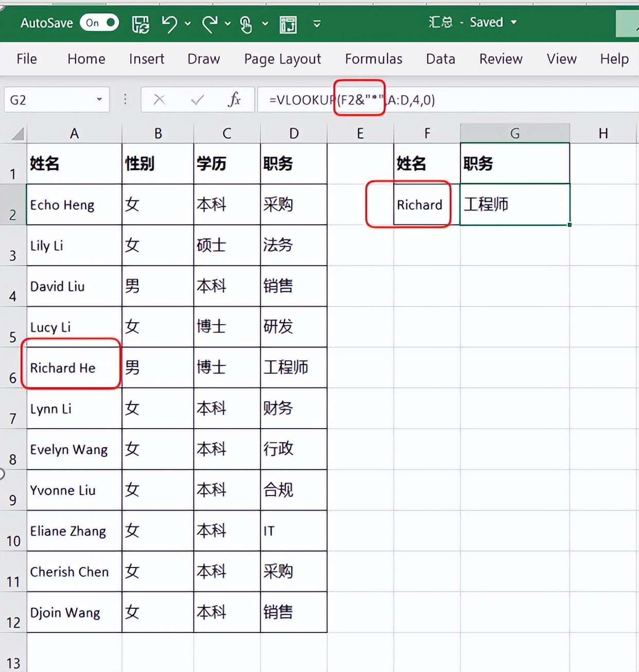Click the 硕士 cell in column C

[227, 245]
